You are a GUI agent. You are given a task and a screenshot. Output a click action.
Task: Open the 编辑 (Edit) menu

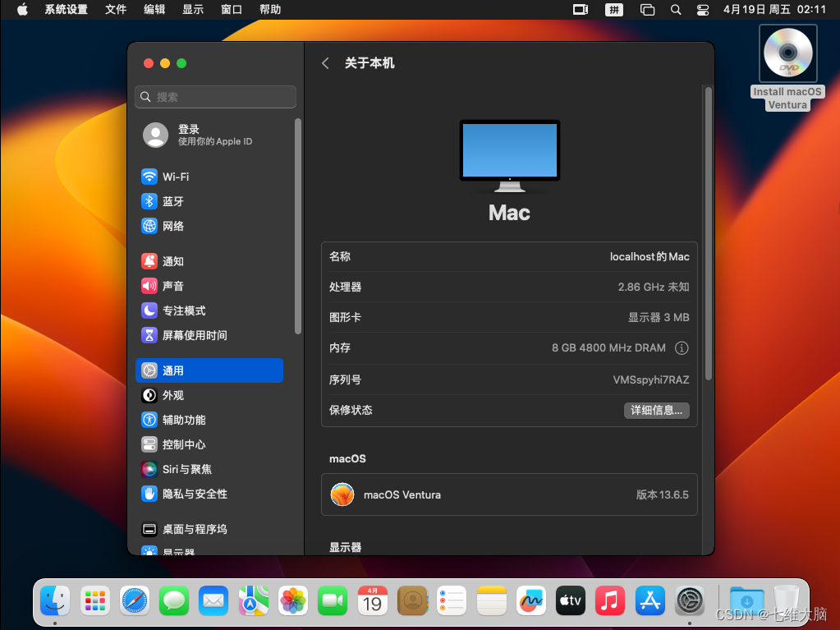click(154, 10)
